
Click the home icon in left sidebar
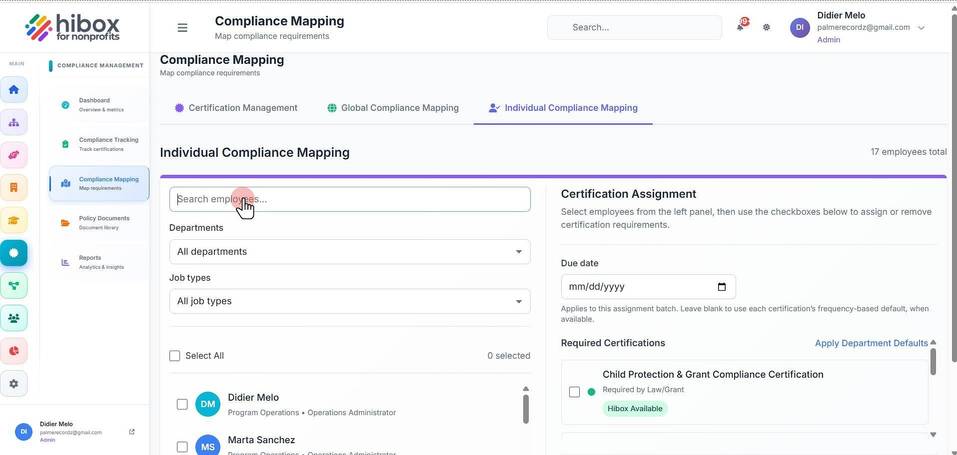tap(14, 90)
